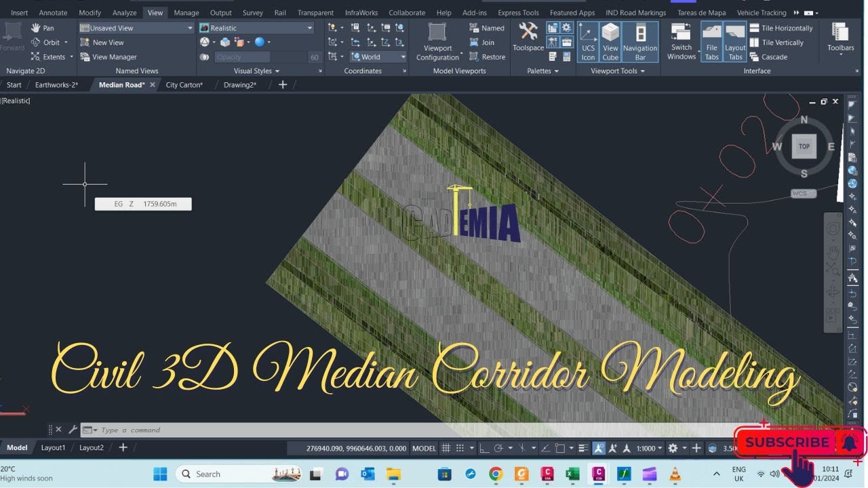Open the World UCS dropdown
Viewport: 868px width, 488px height.
[378, 57]
